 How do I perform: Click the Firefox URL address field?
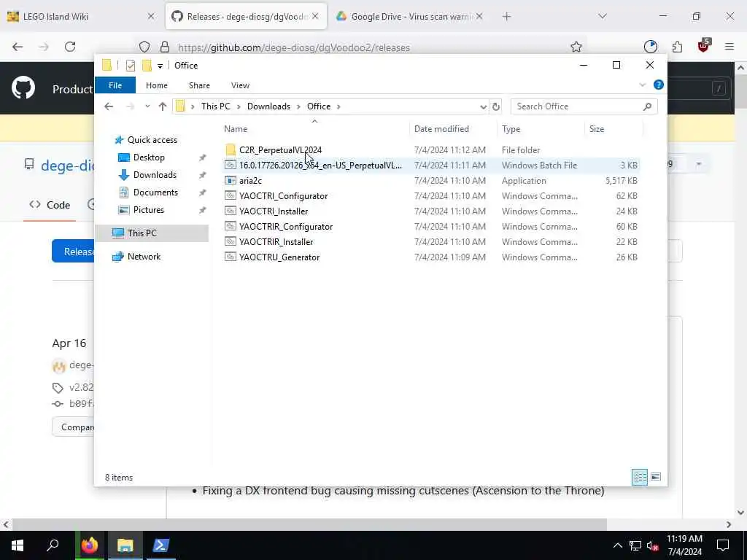click(362, 47)
